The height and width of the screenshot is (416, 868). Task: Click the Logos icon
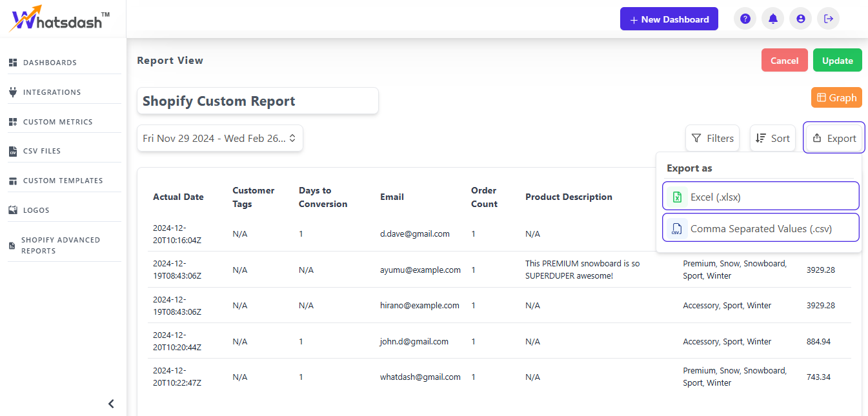[x=13, y=210]
